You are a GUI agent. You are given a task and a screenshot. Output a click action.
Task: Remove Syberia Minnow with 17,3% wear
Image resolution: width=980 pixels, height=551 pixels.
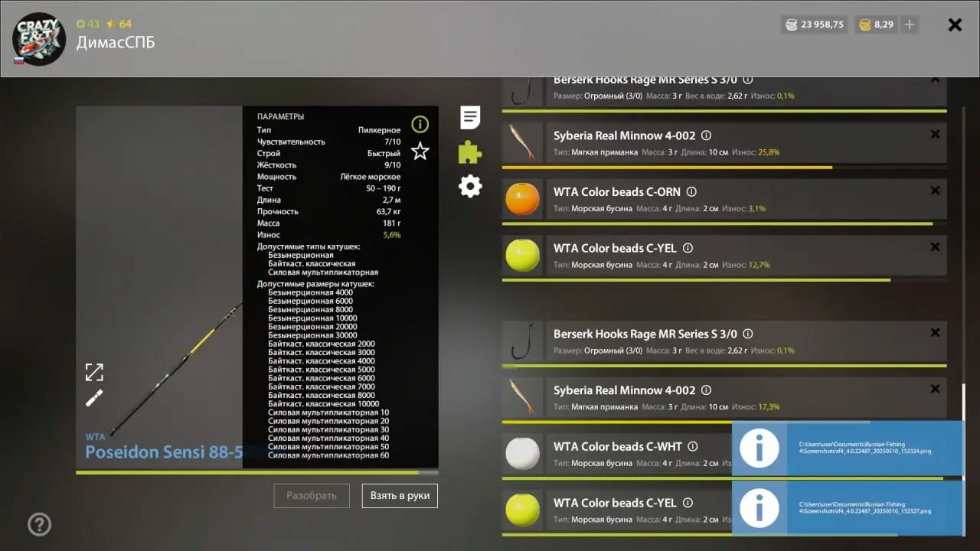(x=935, y=390)
